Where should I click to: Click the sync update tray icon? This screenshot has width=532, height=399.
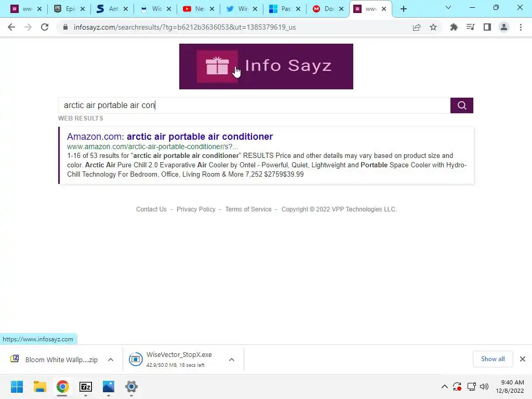coord(457,387)
